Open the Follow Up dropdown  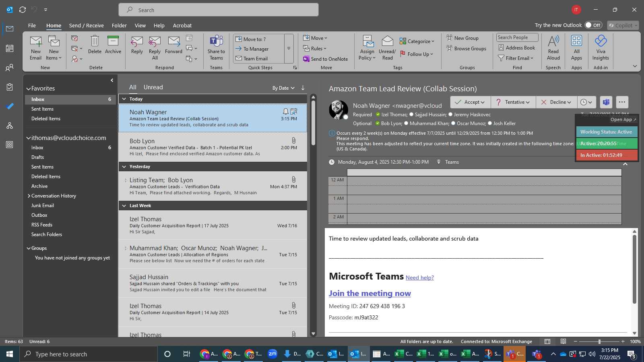pyautogui.click(x=417, y=54)
